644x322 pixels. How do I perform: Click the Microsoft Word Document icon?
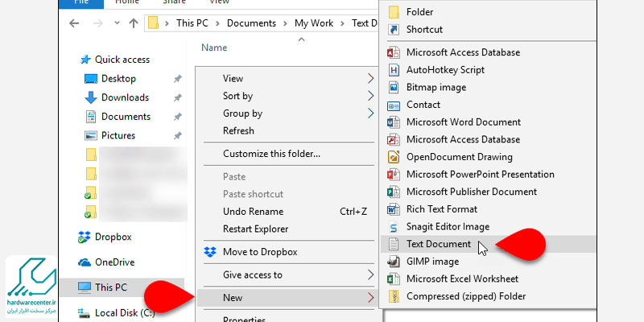pos(394,122)
